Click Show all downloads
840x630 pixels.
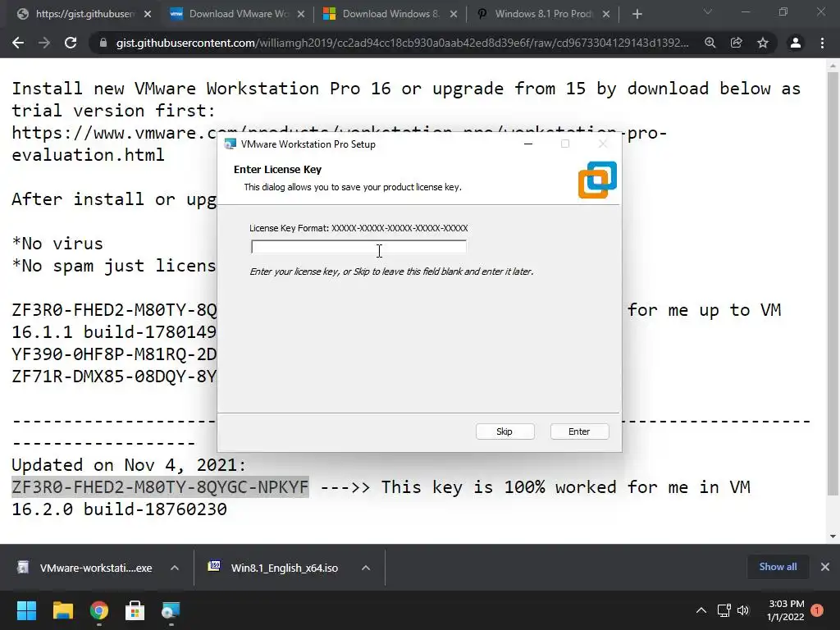coord(778,567)
